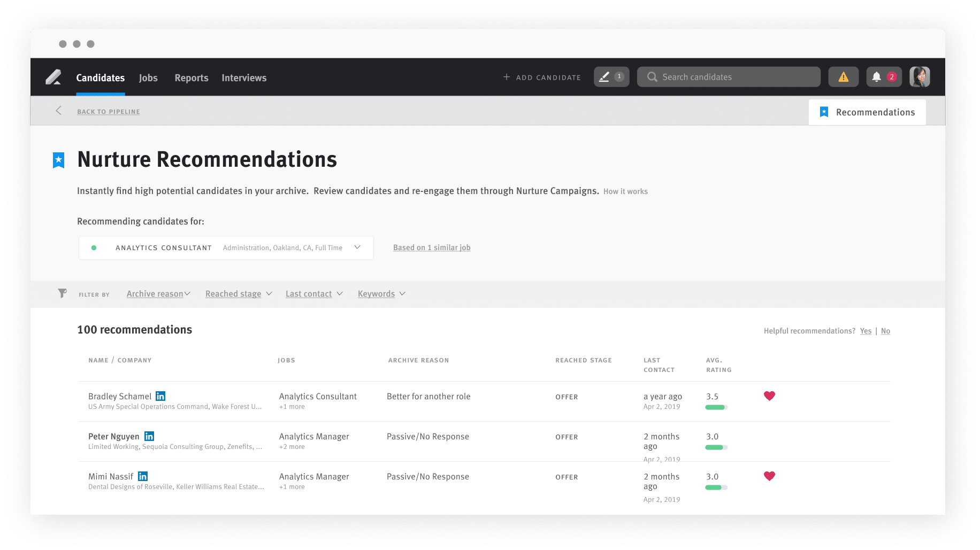Open Peter Nguyen's LinkedIn icon
The image size is (980, 550).
[149, 436]
